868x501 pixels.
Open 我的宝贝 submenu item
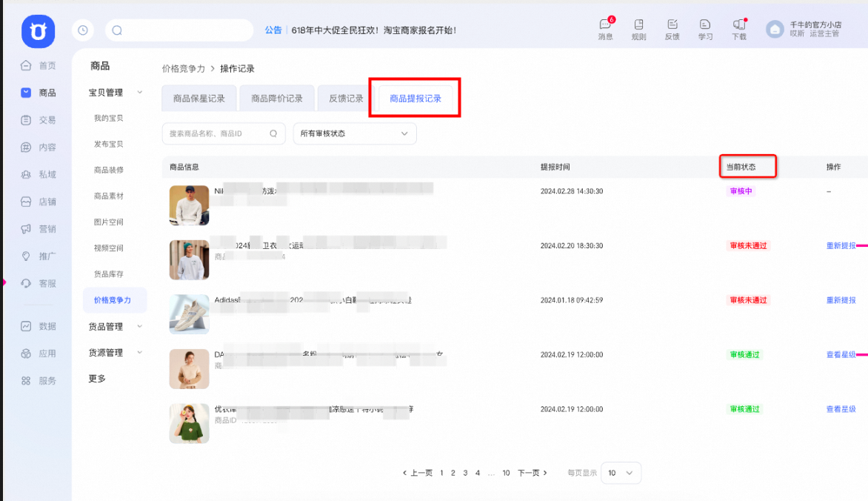(x=108, y=118)
